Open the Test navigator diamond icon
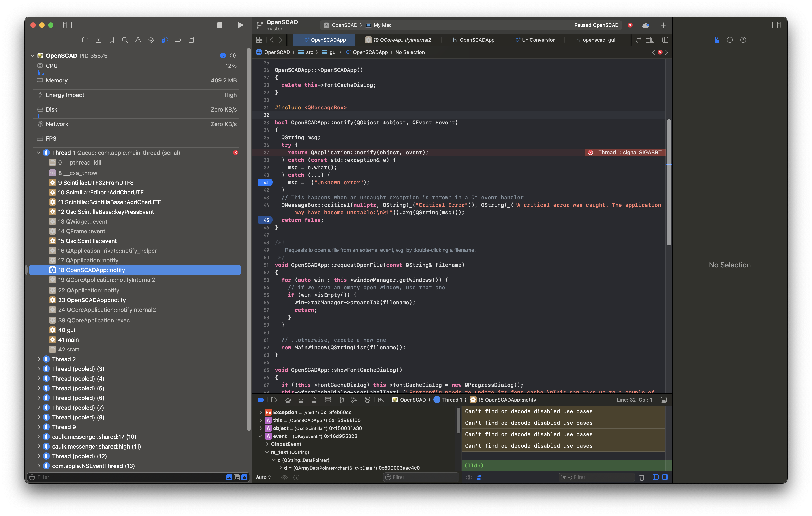The width and height of the screenshot is (812, 516). [x=151, y=40]
